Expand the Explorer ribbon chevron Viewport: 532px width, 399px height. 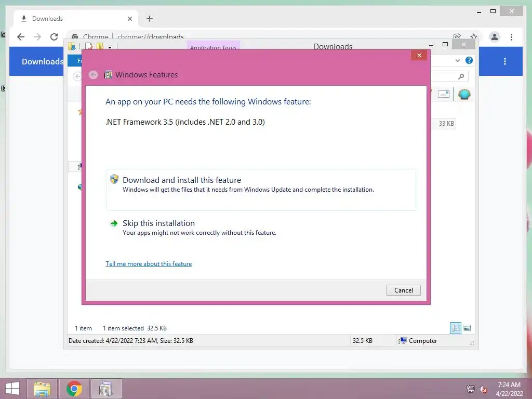tap(457, 60)
